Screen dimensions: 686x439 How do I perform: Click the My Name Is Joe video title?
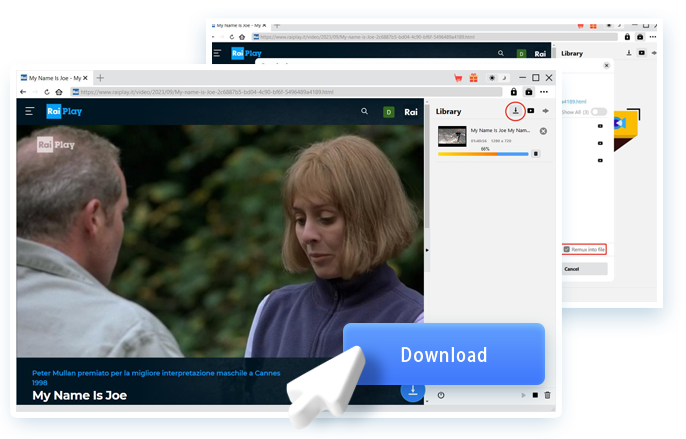coord(80,395)
